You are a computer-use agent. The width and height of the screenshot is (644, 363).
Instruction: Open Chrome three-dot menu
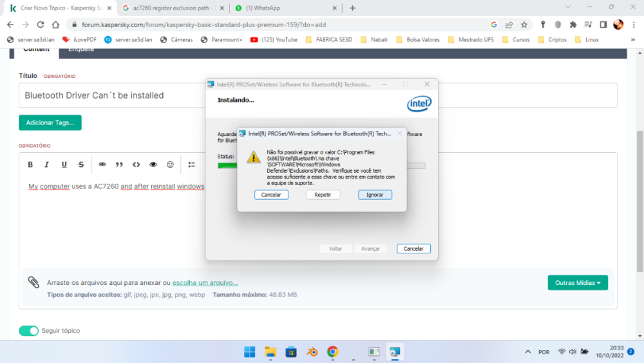(x=634, y=25)
